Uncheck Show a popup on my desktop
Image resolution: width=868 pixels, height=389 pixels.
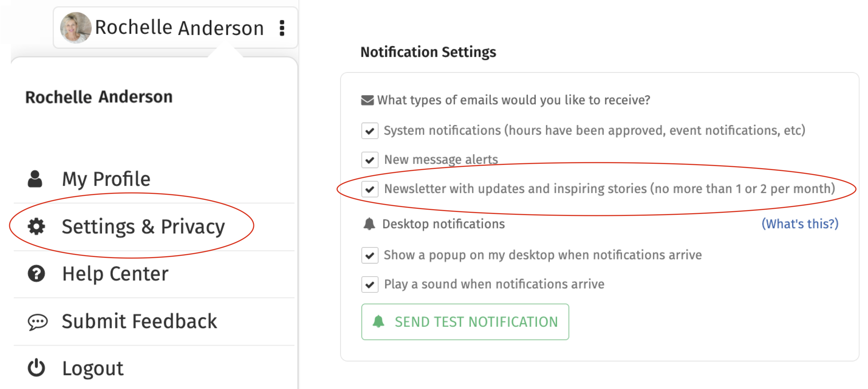[370, 255]
